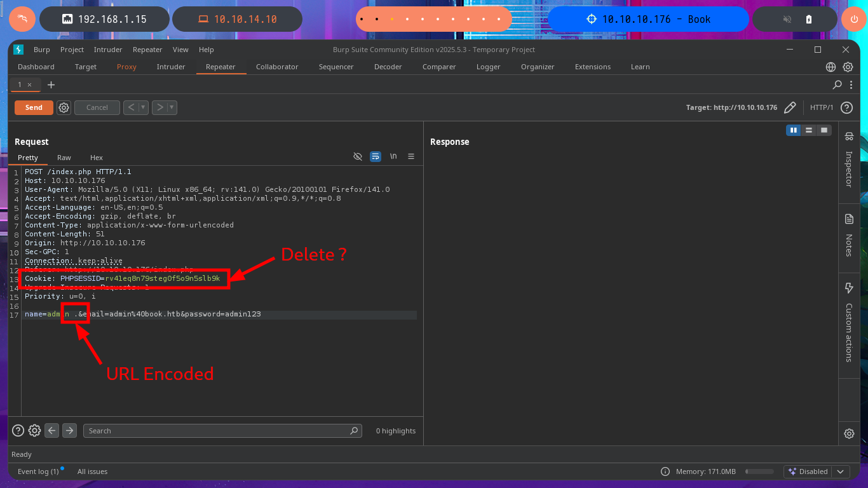Switch to the Extensions tab
Viewport: 868px width, 488px height.
(593, 67)
